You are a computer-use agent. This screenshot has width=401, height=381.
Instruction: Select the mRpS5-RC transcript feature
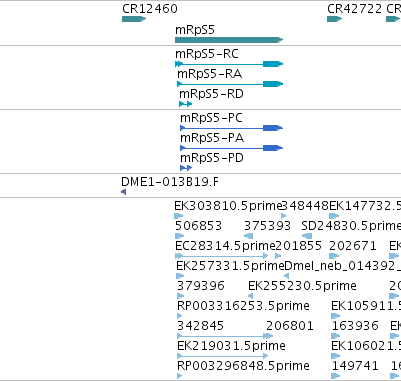(x=229, y=64)
